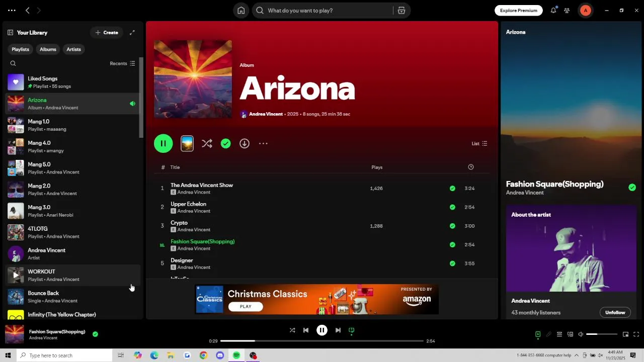Seek in the song progress bar
644x362 pixels.
pyautogui.click(x=322, y=341)
